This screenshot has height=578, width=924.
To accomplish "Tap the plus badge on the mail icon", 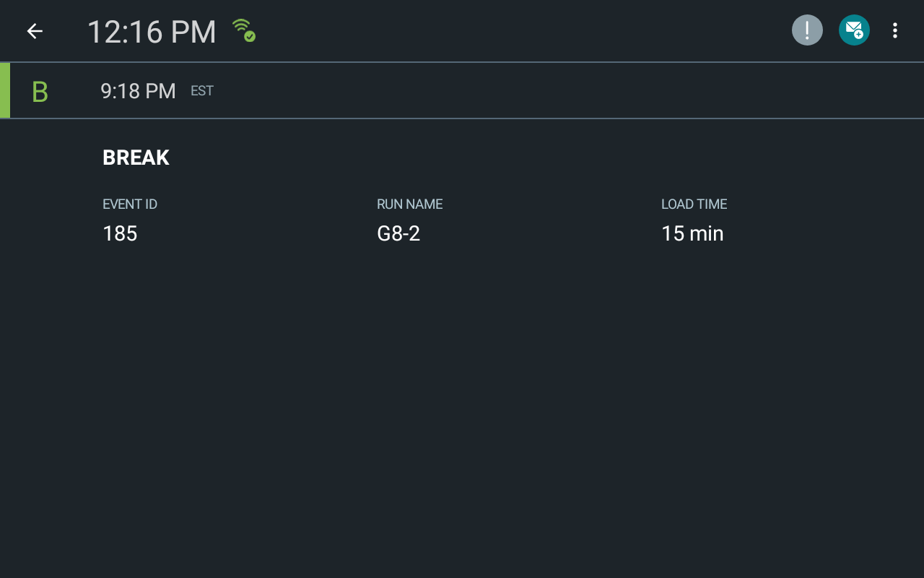I will [x=860, y=36].
